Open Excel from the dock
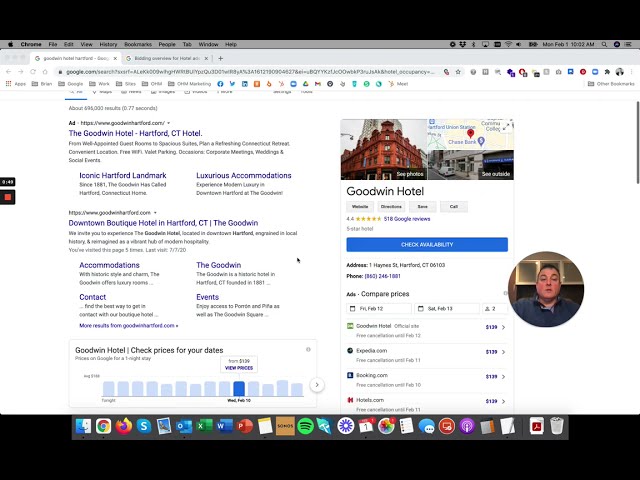 point(204,426)
